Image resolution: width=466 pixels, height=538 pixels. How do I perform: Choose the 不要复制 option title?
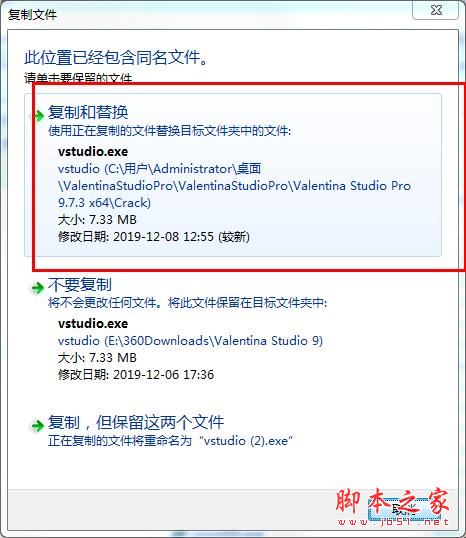point(80,284)
